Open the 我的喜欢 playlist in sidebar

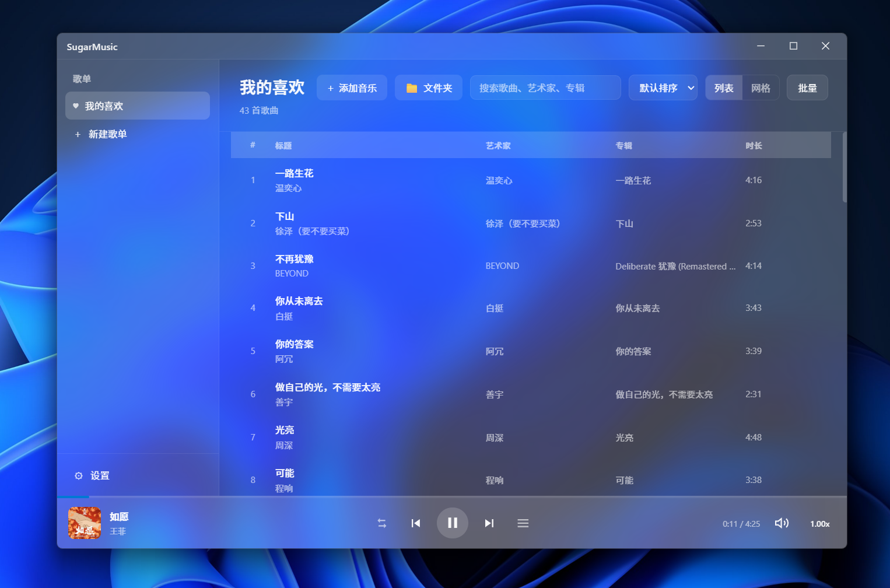(x=138, y=106)
